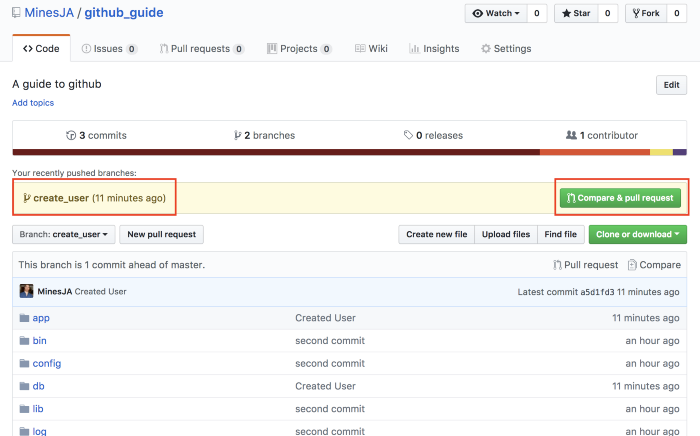Click the folder icon next to lib
This screenshot has height=436, width=700.
click(x=24, y=409)
